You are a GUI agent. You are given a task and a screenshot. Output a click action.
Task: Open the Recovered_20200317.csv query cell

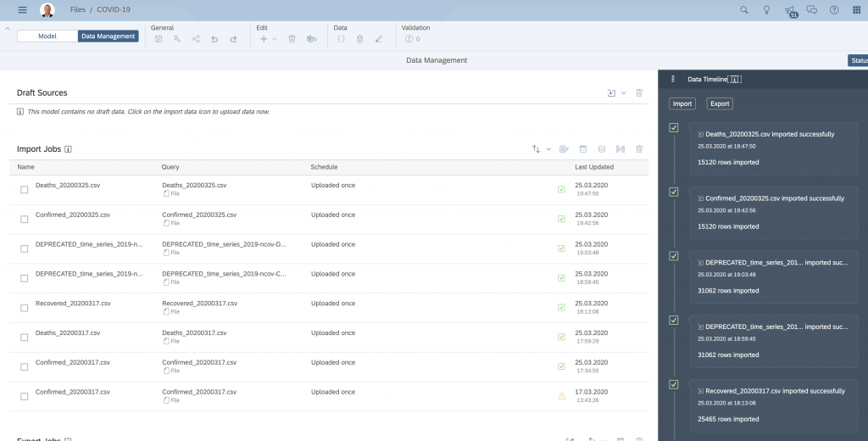pyautogui.click(x=199, y=308)
